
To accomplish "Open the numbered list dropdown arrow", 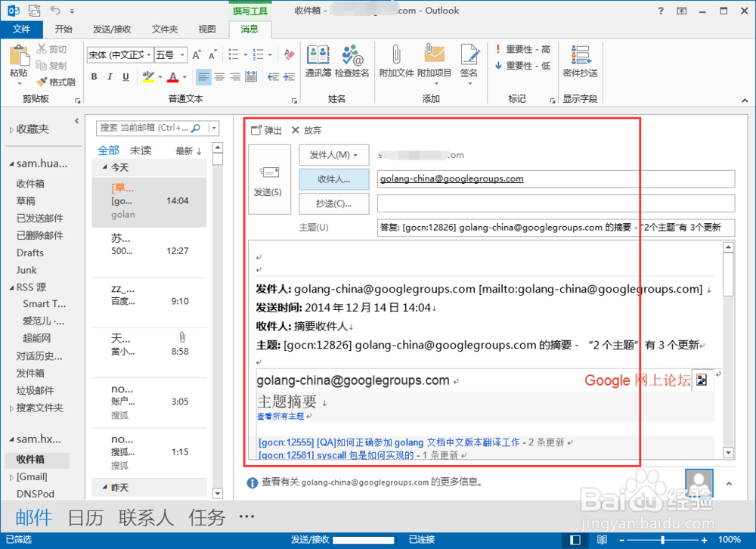I will 270,55.
